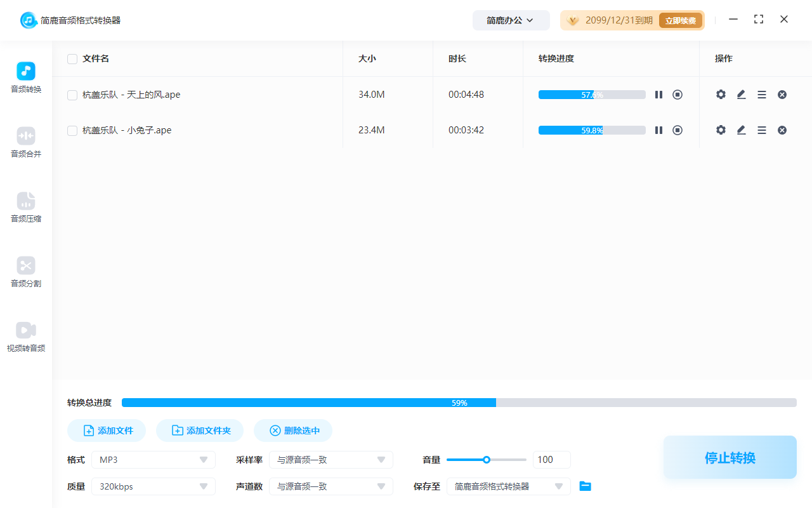Screen dimensions: 812x508
Task: Select the 音频分割 tool
Action: coord(25,272)
